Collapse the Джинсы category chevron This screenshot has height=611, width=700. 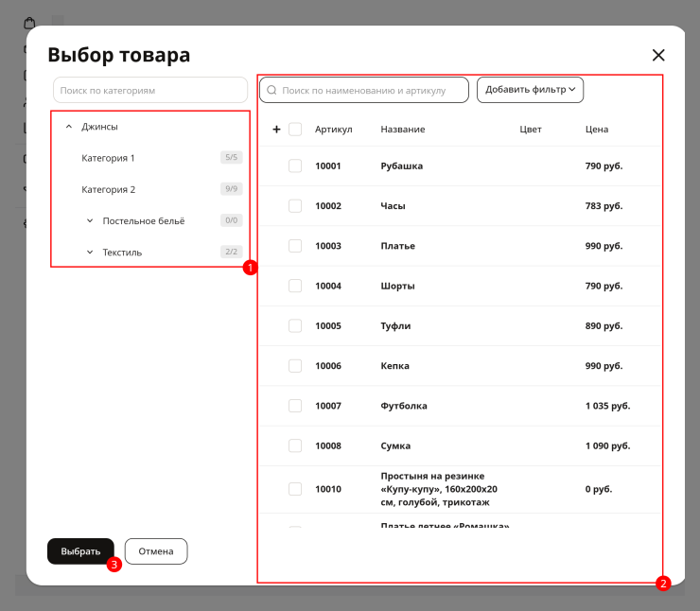click(x=69, y=127)
